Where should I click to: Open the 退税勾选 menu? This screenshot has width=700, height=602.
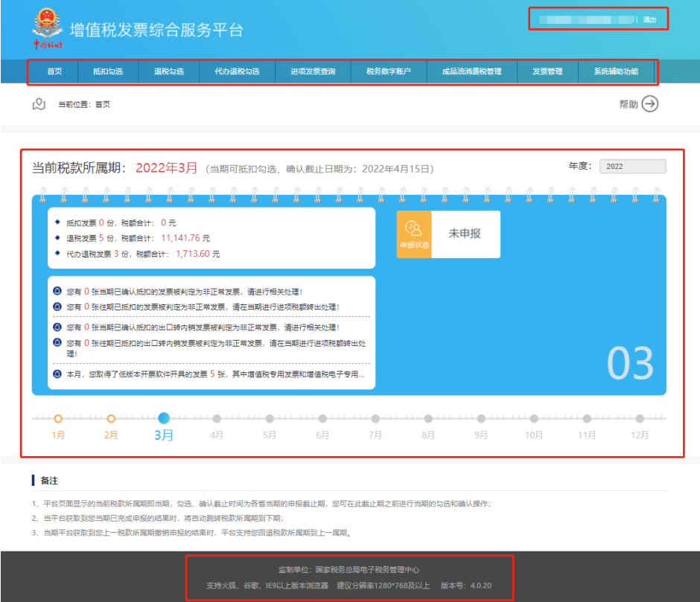[x=169, y=71]
